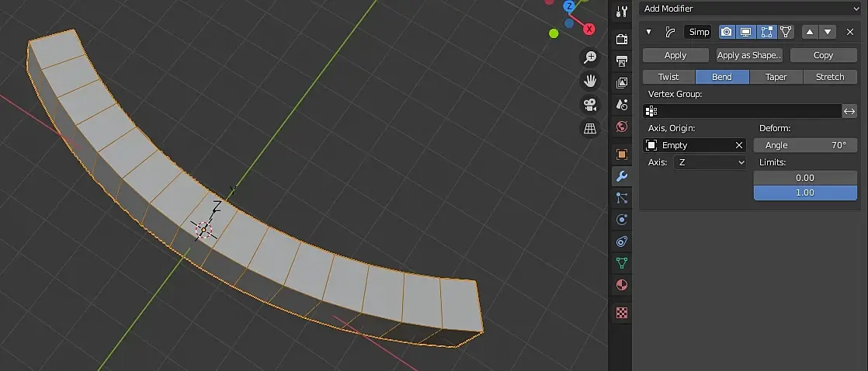Open the Object properties tab
This screenshot has height=371, width=868.
(622, 154)
